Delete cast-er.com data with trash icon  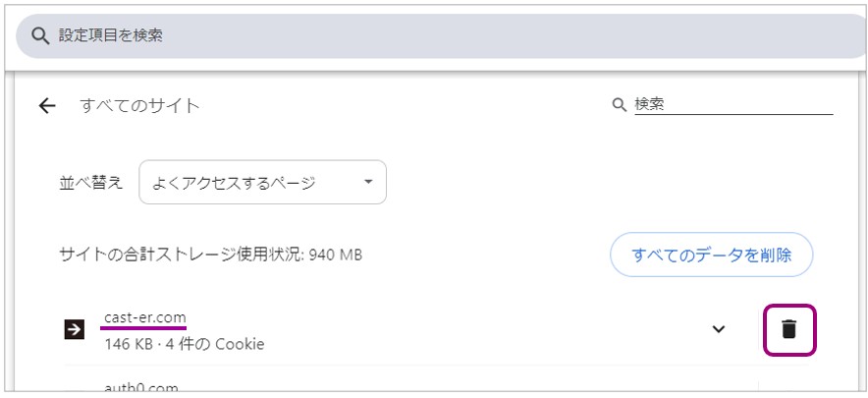click(x=788, y=329)
